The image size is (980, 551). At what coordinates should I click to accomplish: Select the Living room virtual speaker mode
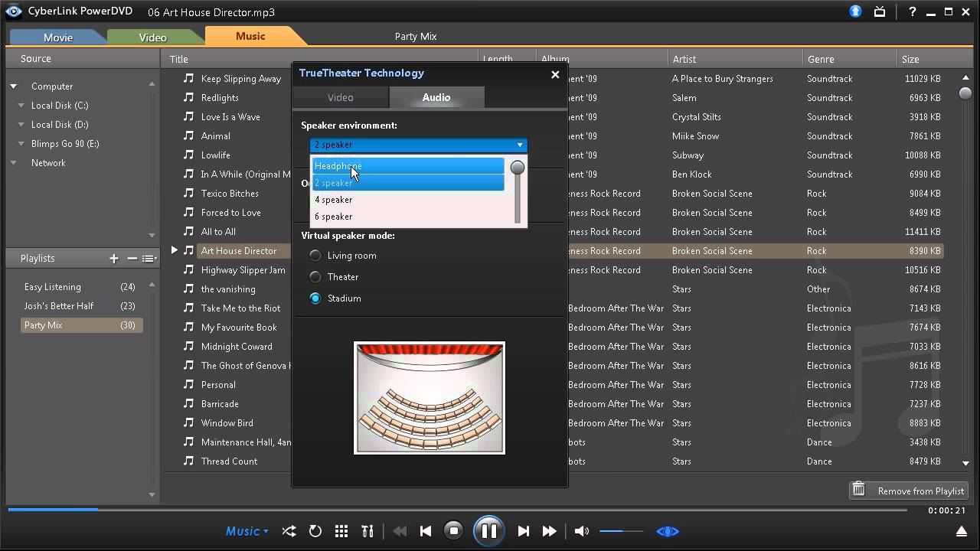(x=315, y=256)
